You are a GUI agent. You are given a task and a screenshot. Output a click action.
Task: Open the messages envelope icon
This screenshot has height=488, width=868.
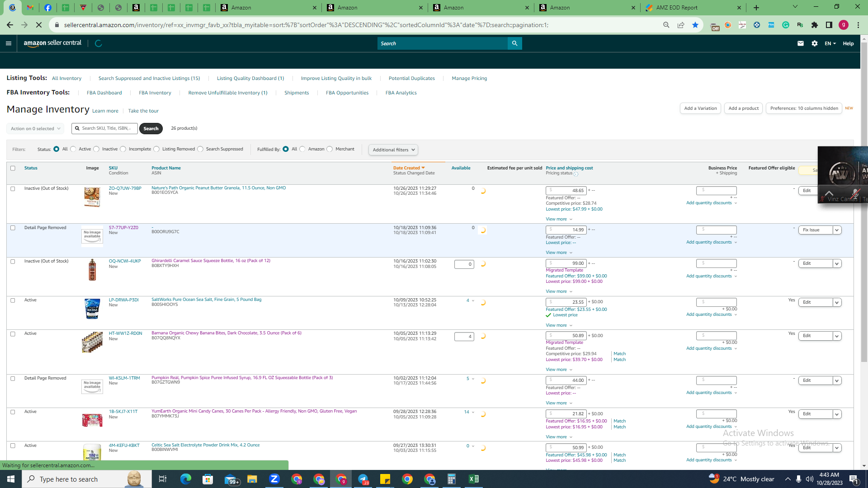click(x=801, y=43)
